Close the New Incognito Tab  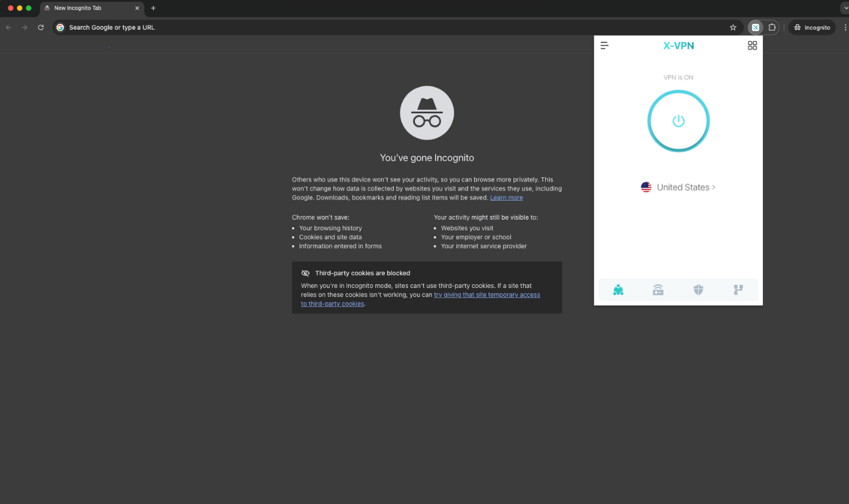(137, 8)
